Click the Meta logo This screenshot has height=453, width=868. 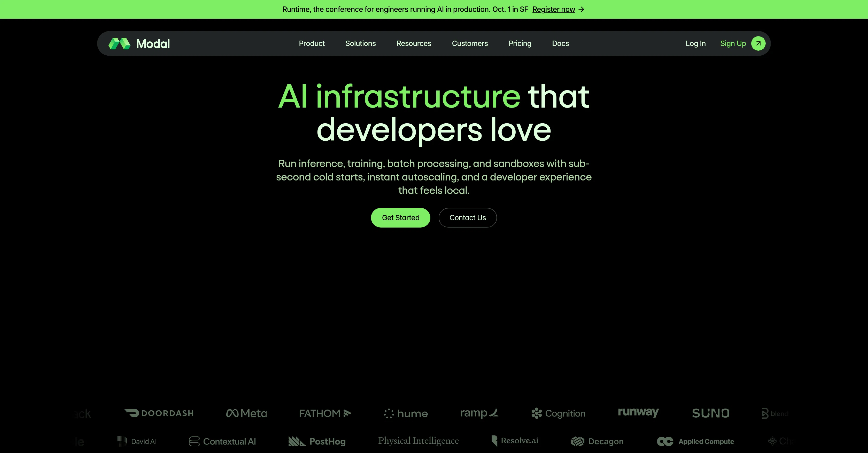(x=246, y=413)
